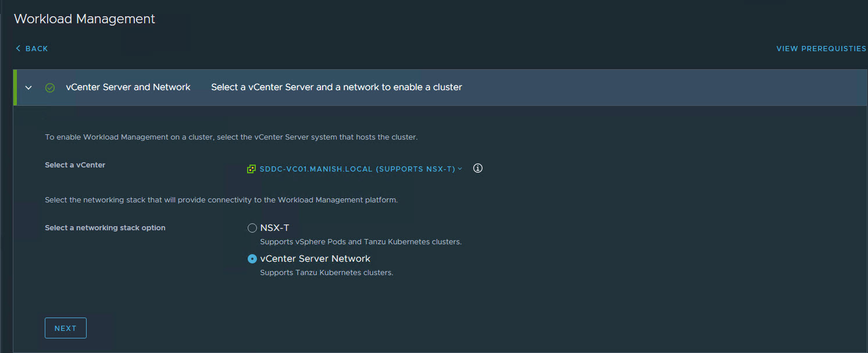The image size is (868, 353).
Task: Click the 'Select a networking stack option' label
Action: [x=105, y=228]
